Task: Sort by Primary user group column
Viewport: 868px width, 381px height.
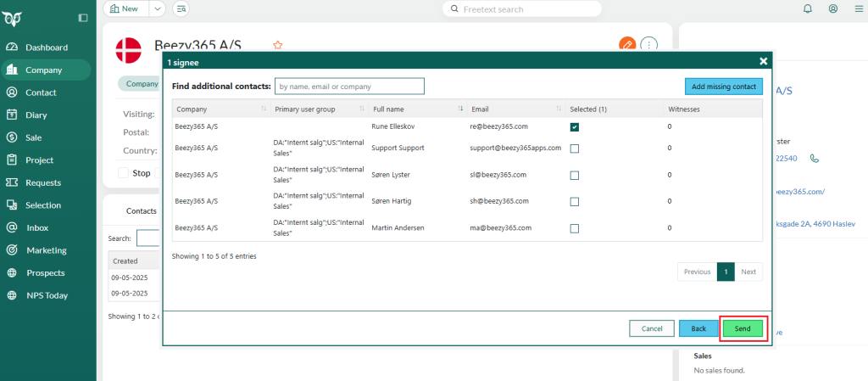Action: point(320,109)
